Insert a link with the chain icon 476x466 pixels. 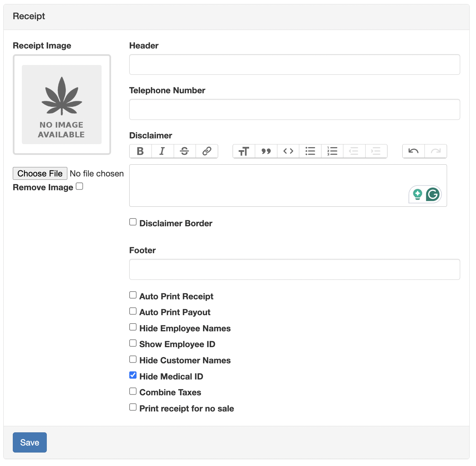point(207,151)
